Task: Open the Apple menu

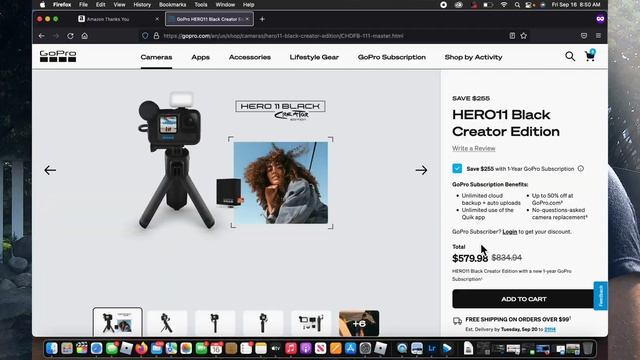Action: (42, 5)
